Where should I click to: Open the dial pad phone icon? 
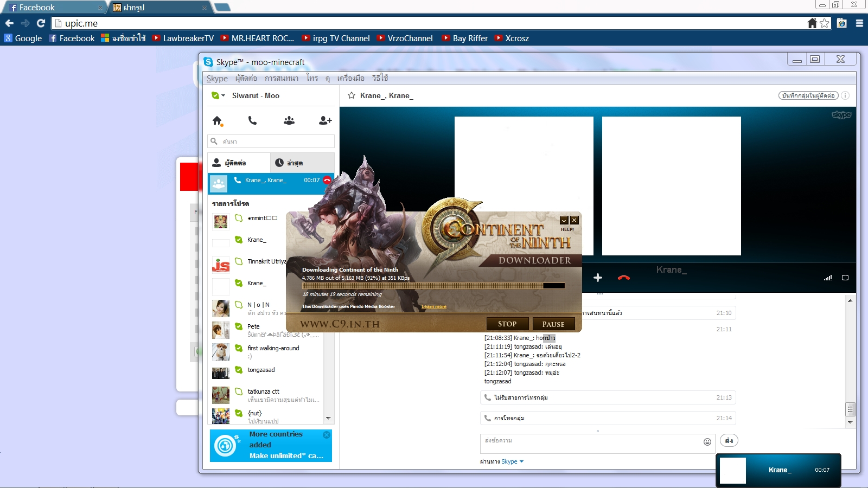point(252,120)
